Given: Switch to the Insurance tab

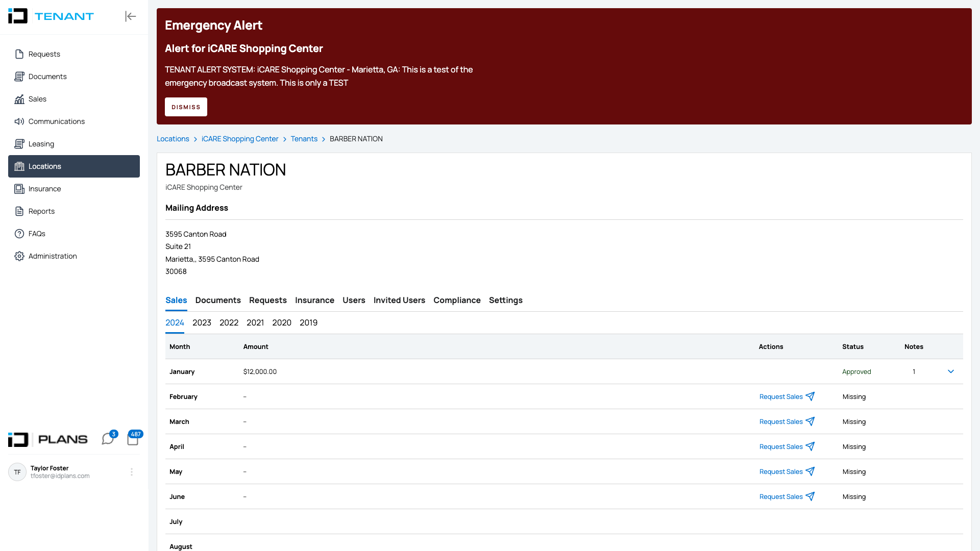Looking at the screenshot, I should click(314, 300).
